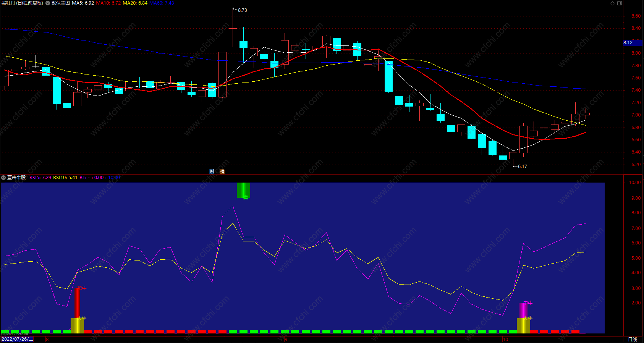644x343 pixels.
Task: Click the 黑牡丹 stock title label
Action: point(22,3)
